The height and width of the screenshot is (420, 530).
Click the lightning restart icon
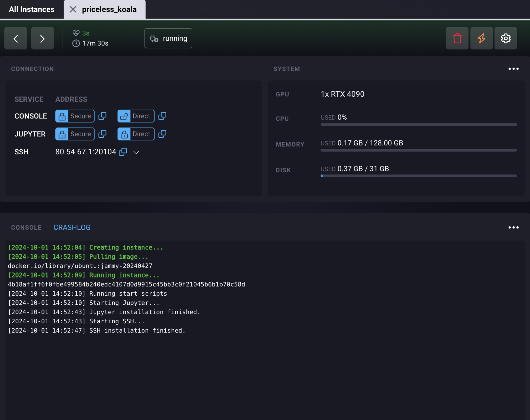click(x=481, y=38)
